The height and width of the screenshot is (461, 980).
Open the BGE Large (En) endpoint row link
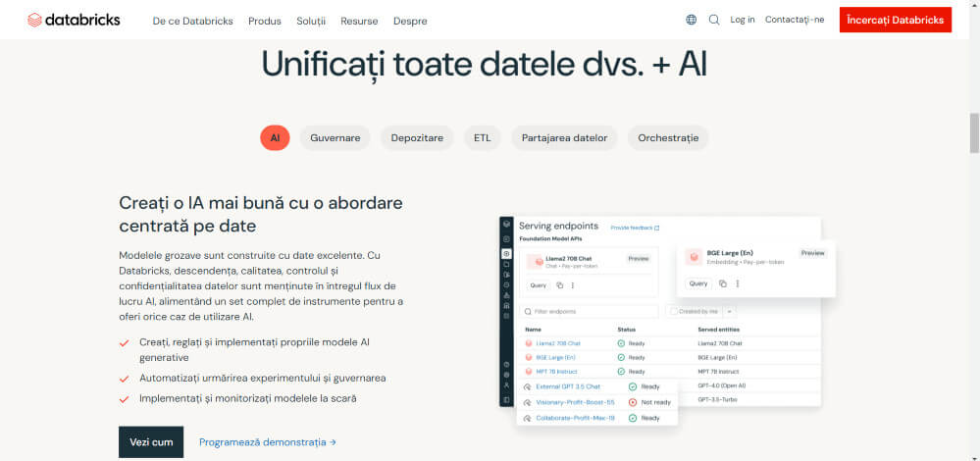click(555, 357)
